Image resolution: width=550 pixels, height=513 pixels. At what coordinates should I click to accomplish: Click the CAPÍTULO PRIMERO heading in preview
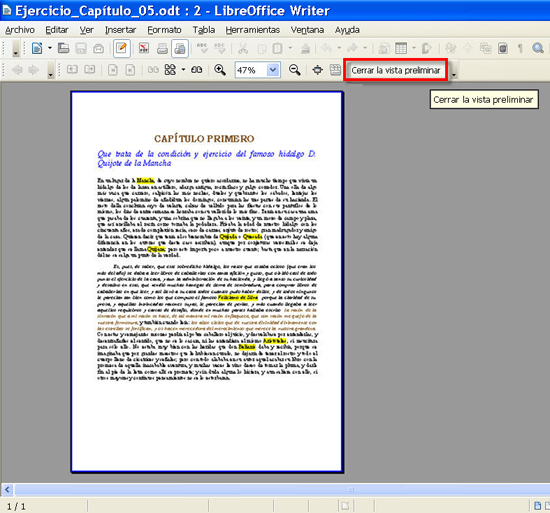pos(204,139)
